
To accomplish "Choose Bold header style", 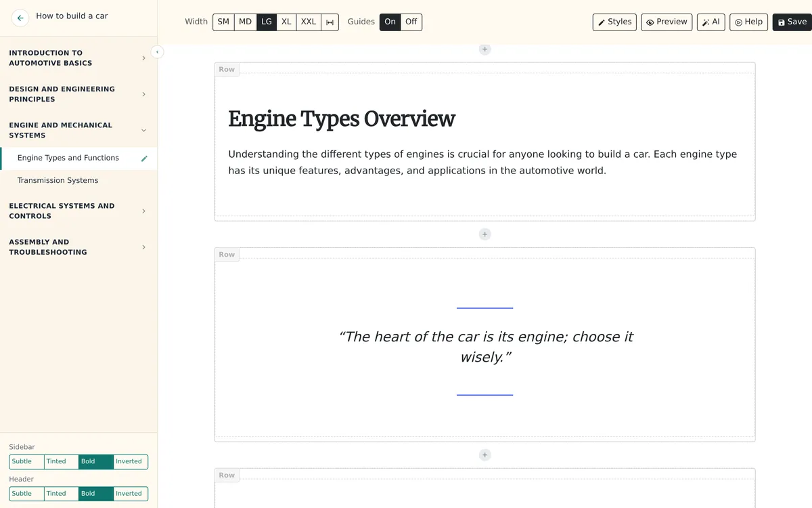I will (95, 494).
